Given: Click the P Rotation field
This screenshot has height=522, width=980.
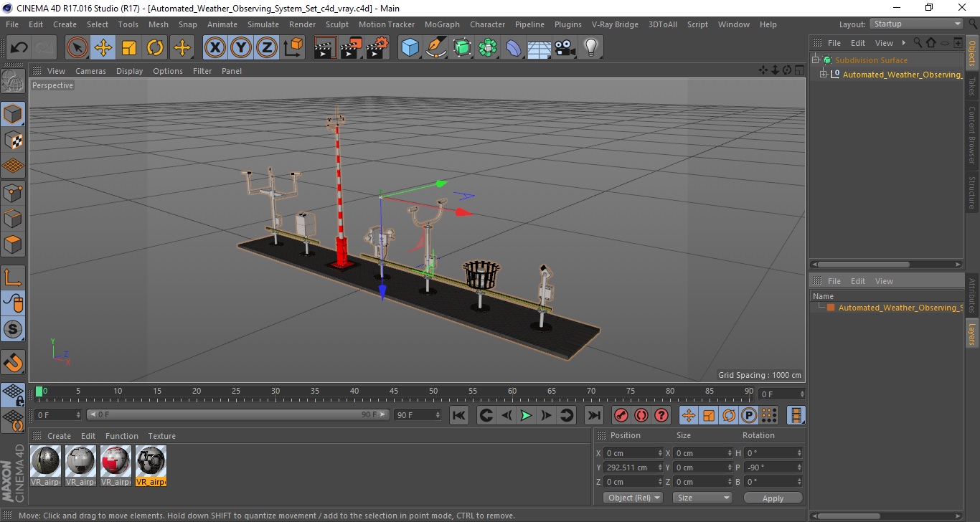Looking at the screenshot, I should (773, 468).
